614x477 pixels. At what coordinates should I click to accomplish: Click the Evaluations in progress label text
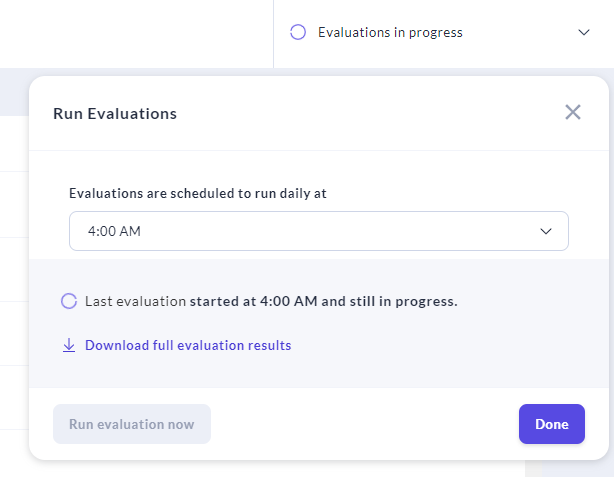coord(390,32)
